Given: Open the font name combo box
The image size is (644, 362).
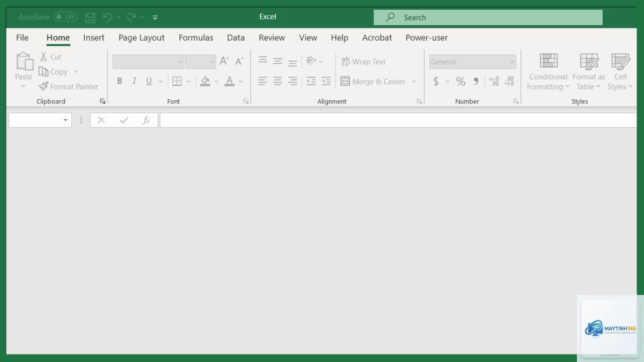Looking at the screenshot, I should pos(148,62).
